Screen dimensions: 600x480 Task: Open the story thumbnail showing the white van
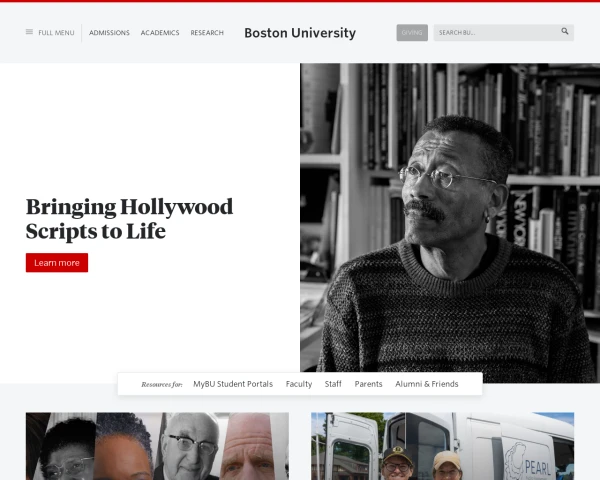[442, 446]
